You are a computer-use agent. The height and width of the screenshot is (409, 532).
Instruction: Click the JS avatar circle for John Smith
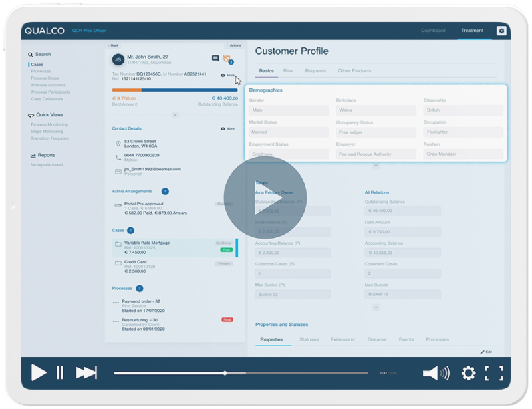coord(118,58)
